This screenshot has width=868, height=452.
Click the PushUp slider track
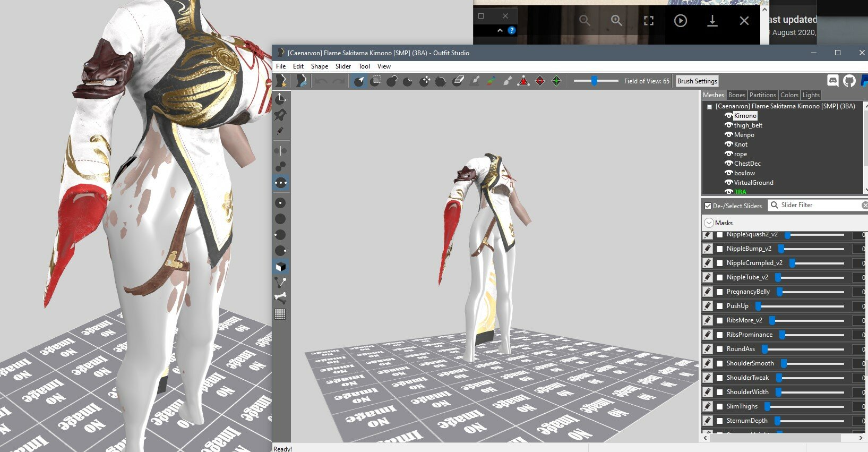(800, 306)
